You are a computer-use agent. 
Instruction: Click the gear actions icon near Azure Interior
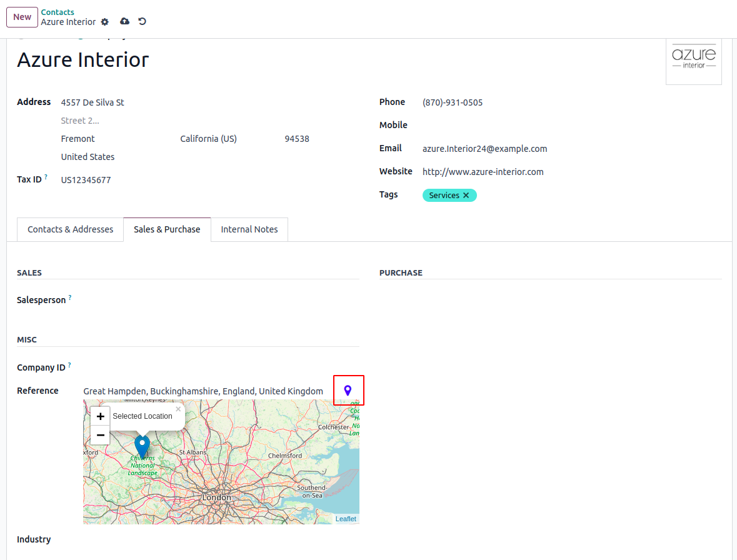click(105, 22)
